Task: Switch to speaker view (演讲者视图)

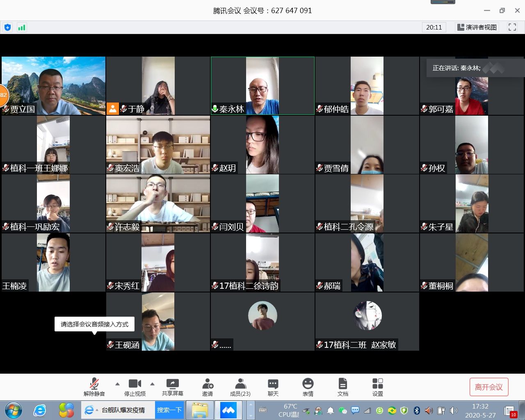Action: (477, 27)
